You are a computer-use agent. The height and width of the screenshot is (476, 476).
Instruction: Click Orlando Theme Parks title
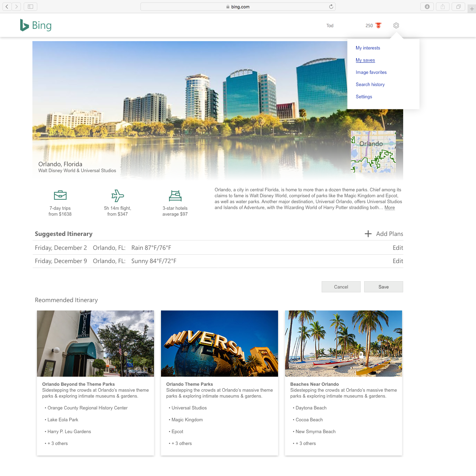coord(190,384)
